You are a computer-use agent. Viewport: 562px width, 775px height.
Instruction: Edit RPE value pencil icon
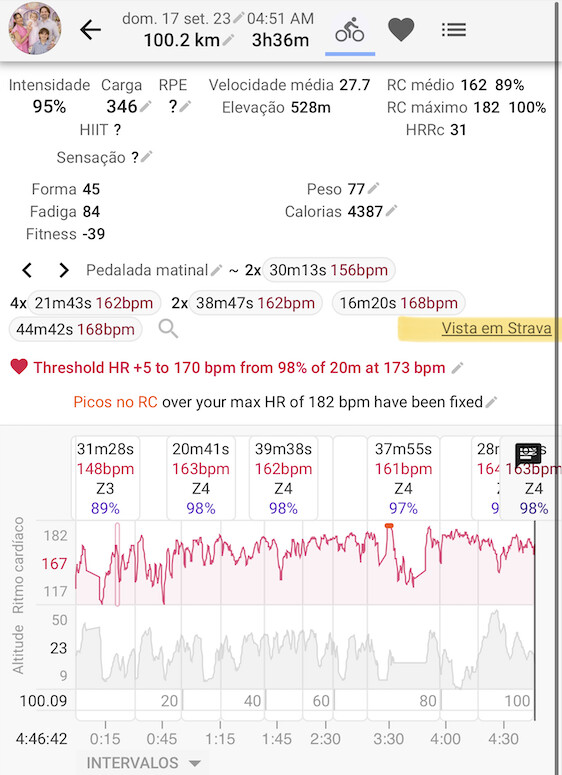click(185, 106)
